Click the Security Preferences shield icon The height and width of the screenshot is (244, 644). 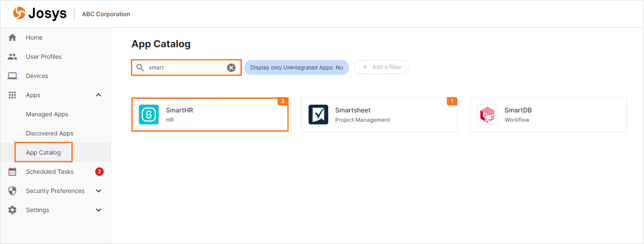pyautogui.click(x=12, y=191)
